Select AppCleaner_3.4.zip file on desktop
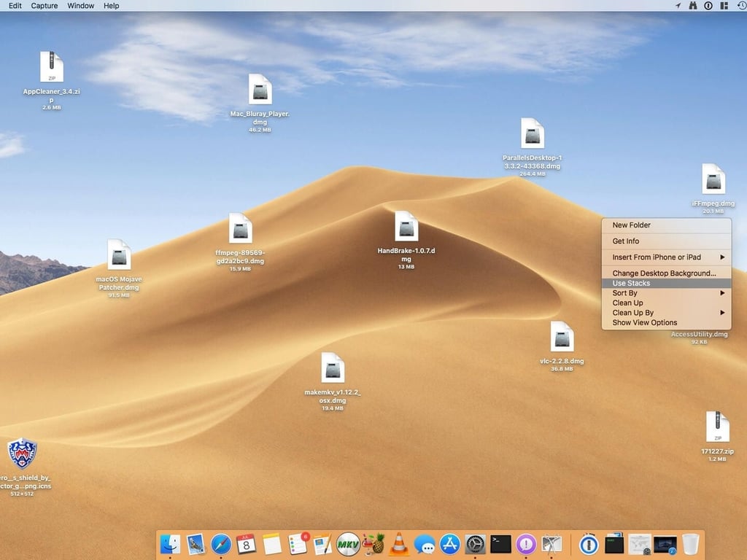Viewport: 747px width, 560px height. (52, 66)
